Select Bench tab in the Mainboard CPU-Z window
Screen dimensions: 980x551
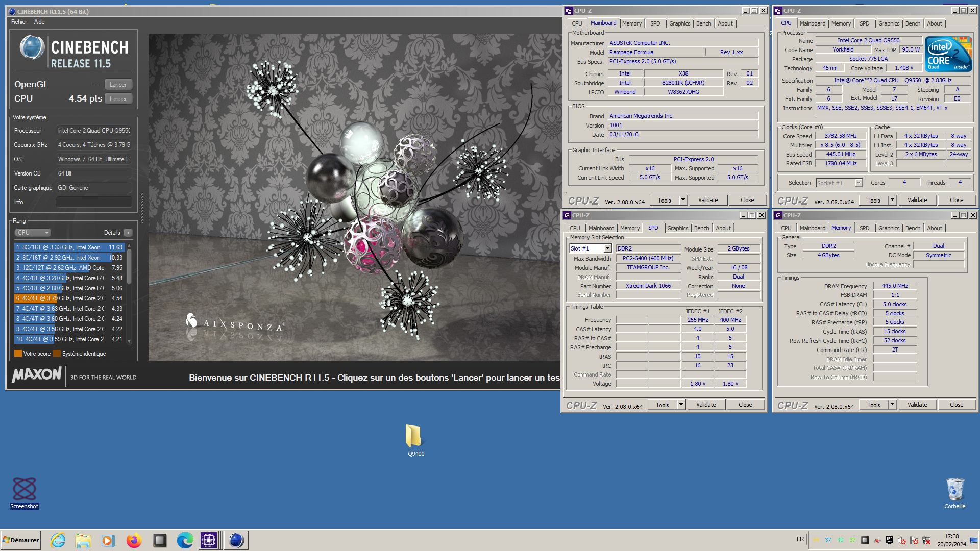click(703, 23)
